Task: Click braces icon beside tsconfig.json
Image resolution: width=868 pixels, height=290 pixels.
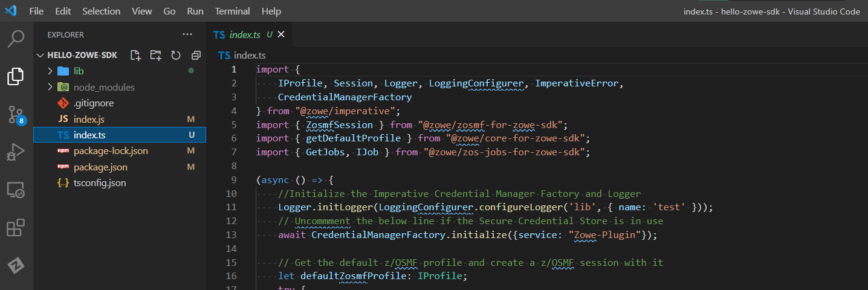Action: pyautogui.click(x=63, y=182)
